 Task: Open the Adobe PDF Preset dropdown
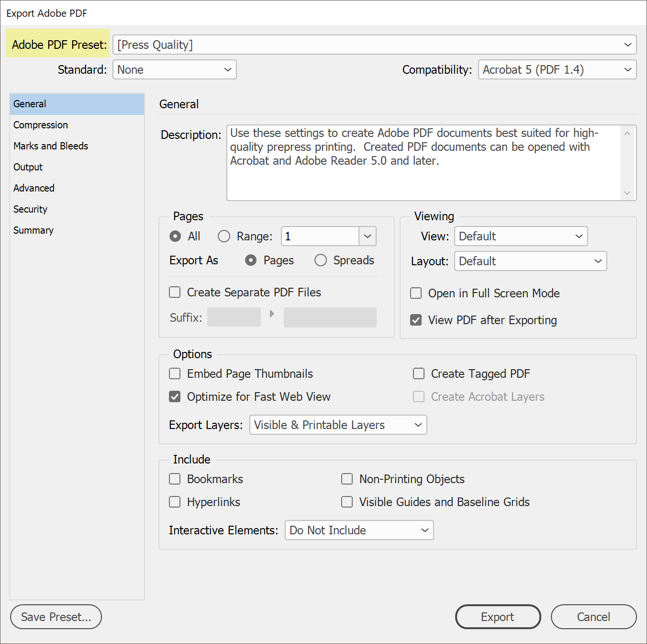pyautogui.click(x=375, y=45)
